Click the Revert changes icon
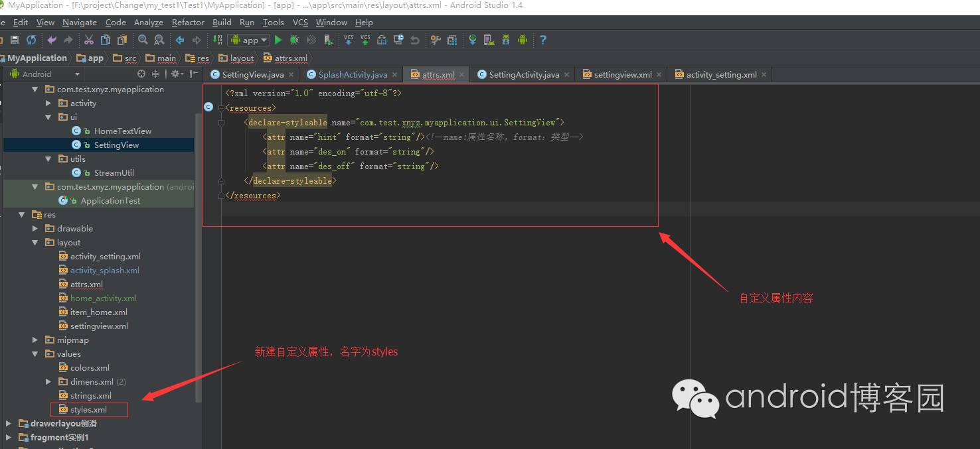Image resolution: width=980 pixels, height=449 pixels. coord(415,40)
